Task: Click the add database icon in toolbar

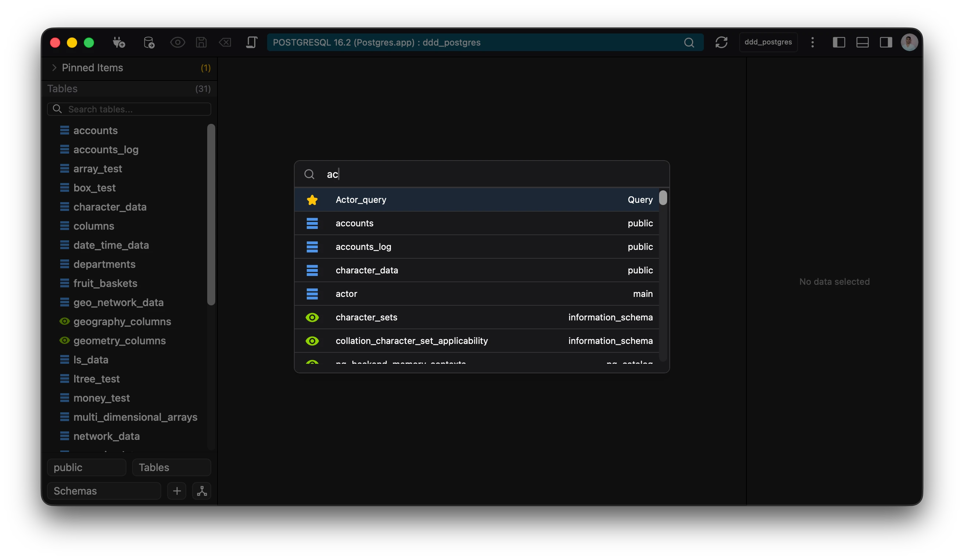Action: point(149,43)
